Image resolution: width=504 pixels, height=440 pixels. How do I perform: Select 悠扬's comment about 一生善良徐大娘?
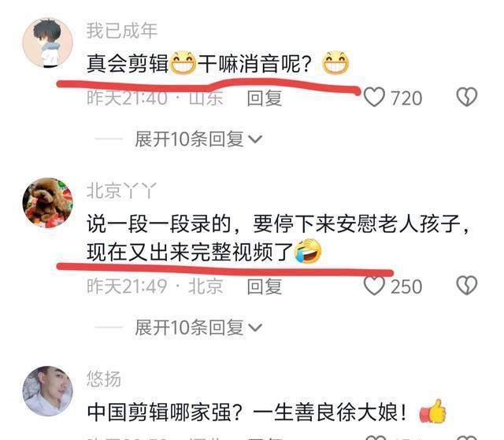pos(267,412)
